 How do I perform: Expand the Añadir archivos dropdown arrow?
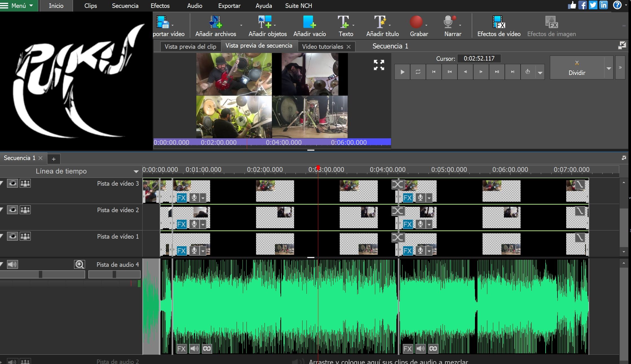tap(241, 25)
